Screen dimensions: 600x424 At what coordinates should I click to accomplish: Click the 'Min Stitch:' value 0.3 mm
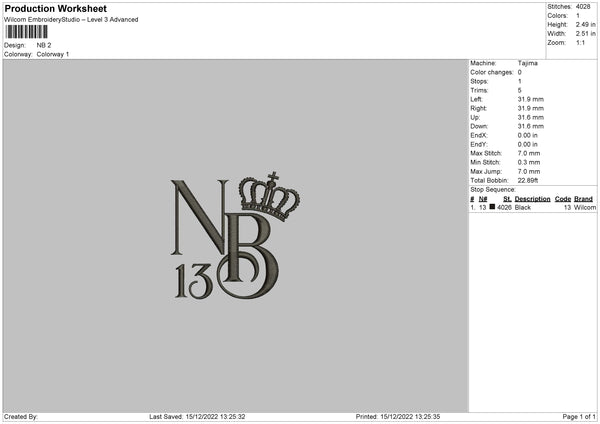pyautogui.click(x=529, y=163)
